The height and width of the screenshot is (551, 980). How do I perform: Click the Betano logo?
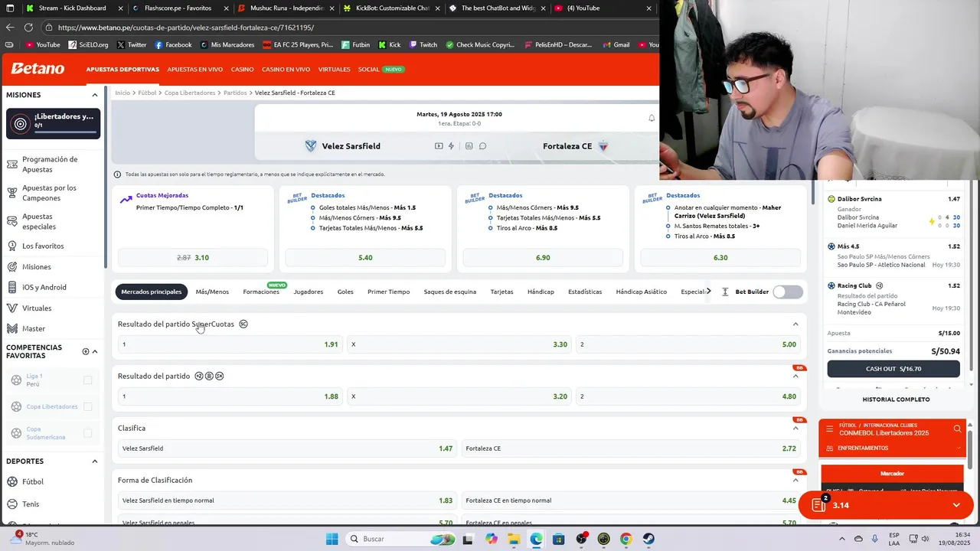pyautogui.click(x=38, y=69)
